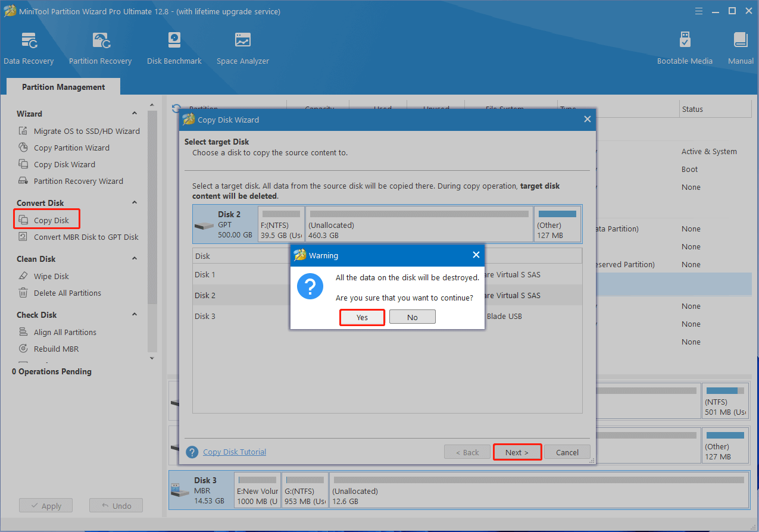Select Migrate OS to SSD/HD Wizard

coord(87,131)
